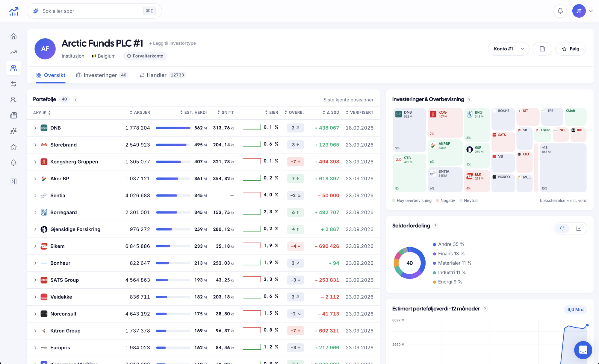The height and width of the screenshot is (364, 599).
Task: Sort by the OVERB. column
Action: pyautogui.click(x=294, y=112)
